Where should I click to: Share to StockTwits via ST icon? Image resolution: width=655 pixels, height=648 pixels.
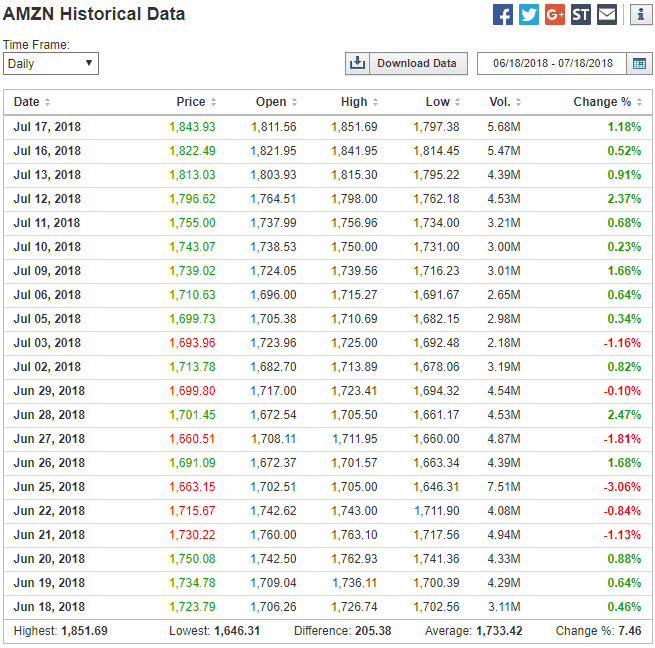pyautogui.click(x=581, y=15)
